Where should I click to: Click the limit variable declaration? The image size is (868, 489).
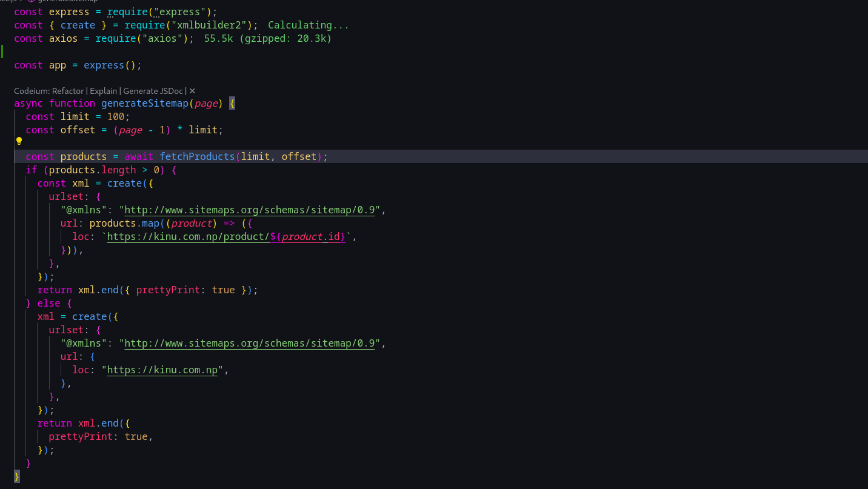click(75, 116)
